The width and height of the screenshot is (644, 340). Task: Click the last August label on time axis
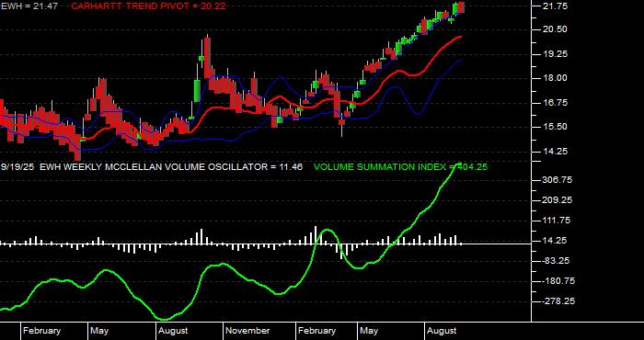coord(442,331)
